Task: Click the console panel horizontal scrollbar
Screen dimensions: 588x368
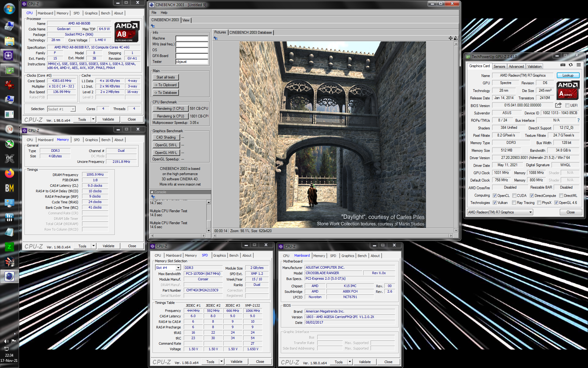Action: click(178, 236)
